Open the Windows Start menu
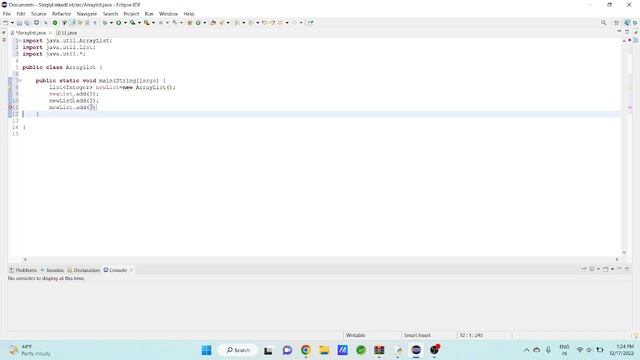 click(207, 350)
